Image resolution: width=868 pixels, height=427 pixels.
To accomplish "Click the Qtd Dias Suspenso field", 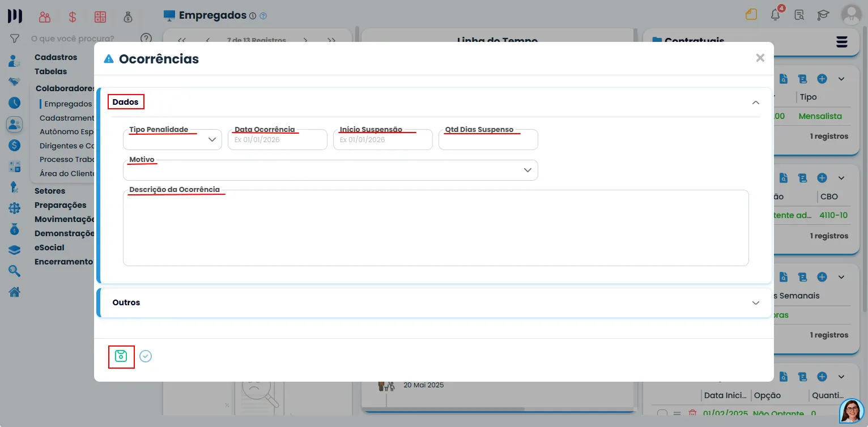I will click(x=488, y=139).
